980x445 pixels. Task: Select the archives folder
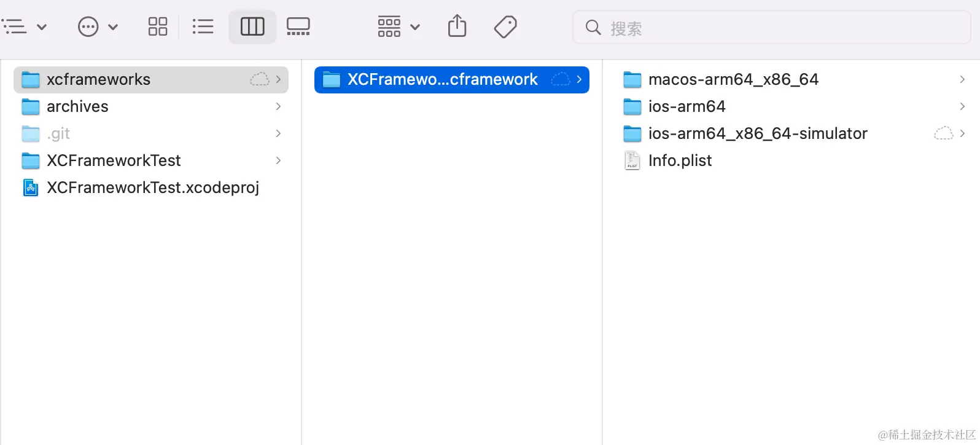pyautogui.click(x=151, y=106)
